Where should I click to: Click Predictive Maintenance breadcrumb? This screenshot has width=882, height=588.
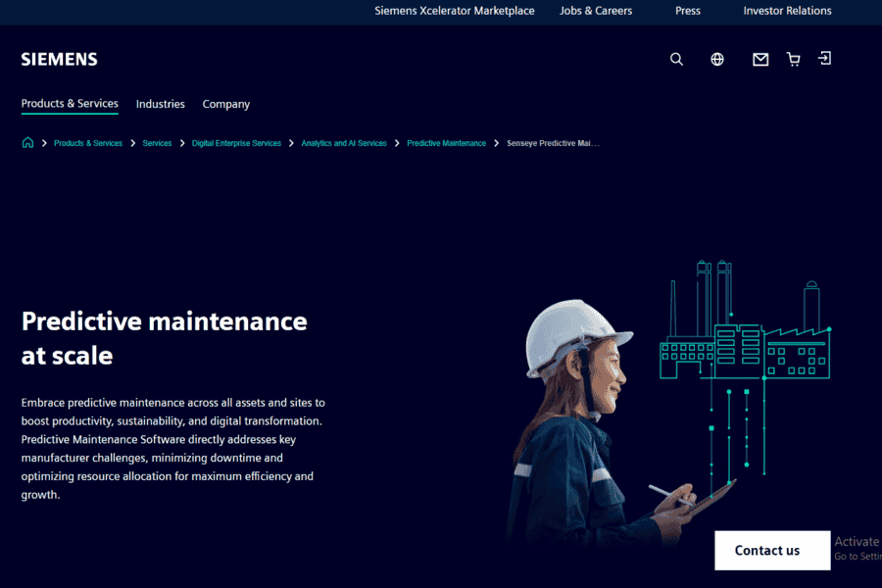point(446,143)
